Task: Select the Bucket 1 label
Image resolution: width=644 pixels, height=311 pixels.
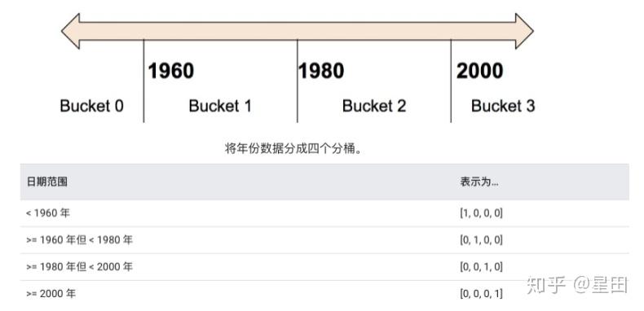Action: (220, 106)
